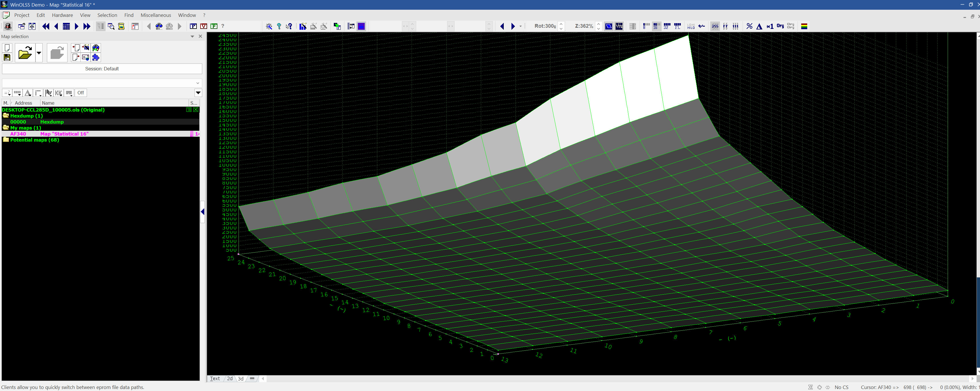Screen dimensions: 980x391
Task: Toggle the LoHi HiLo byte order
Action: click(x=691, y=26)
